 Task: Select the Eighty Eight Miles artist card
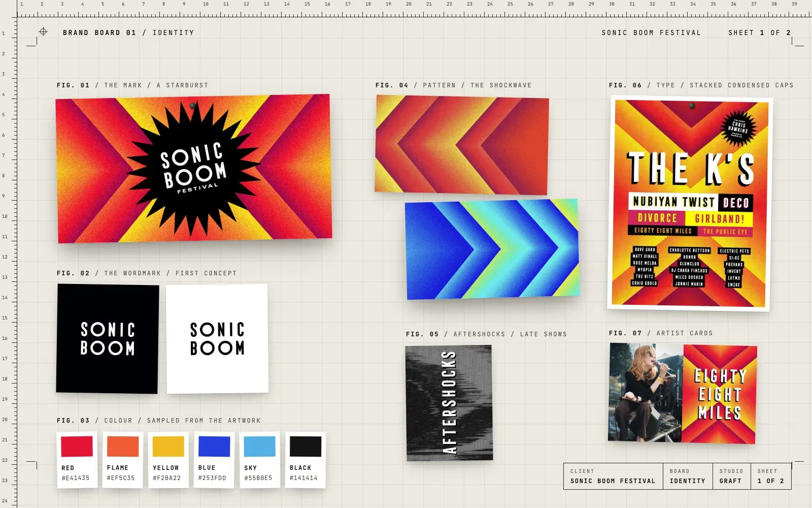pos(683,393)
